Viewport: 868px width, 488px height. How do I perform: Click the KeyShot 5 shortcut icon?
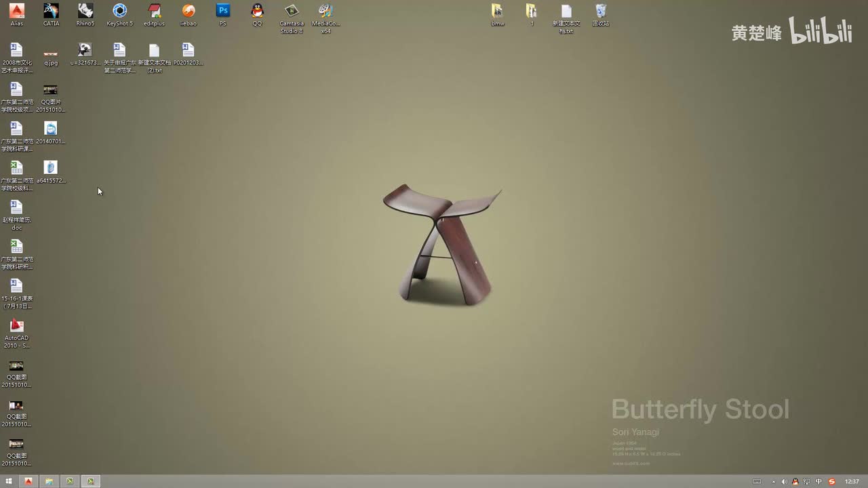pyautogui.click(x=120, y=15)
